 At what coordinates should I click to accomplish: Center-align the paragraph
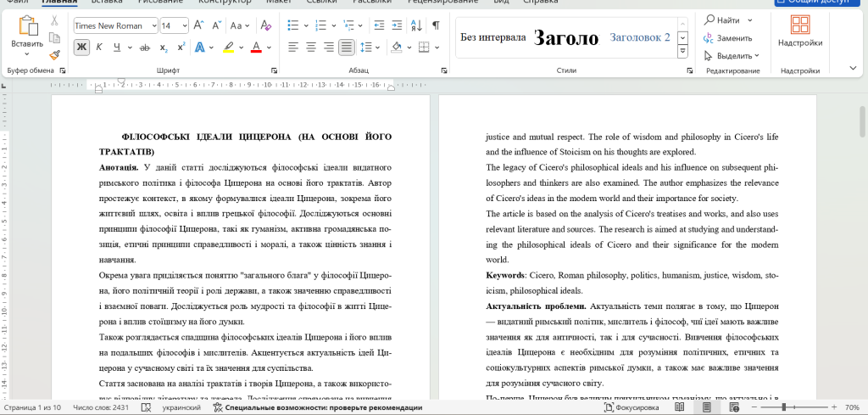click(310, 48)
